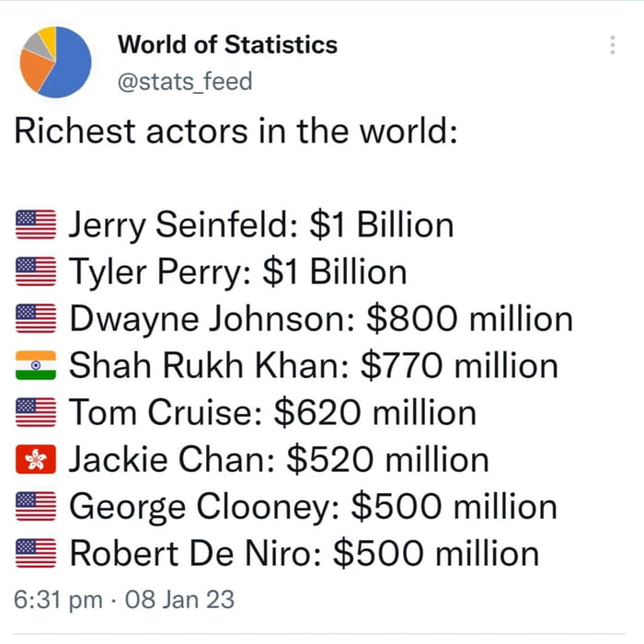Open the @stats_feed handle link
Screen dimensions: 644x644
click(185, 81)
